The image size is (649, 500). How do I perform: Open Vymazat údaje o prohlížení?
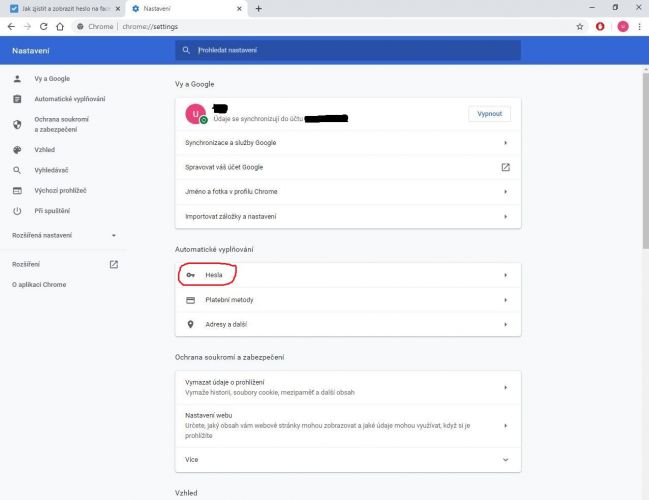[348, 387]
